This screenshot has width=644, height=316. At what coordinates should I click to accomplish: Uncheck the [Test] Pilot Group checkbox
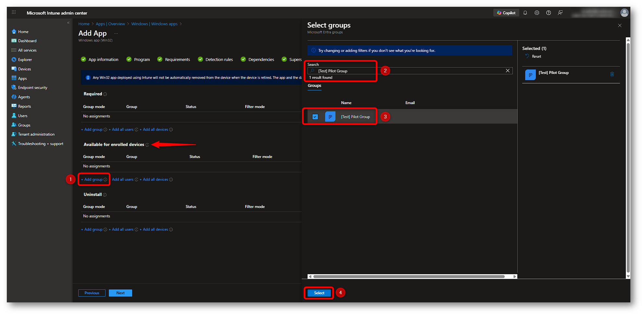(x=315, y=117)
